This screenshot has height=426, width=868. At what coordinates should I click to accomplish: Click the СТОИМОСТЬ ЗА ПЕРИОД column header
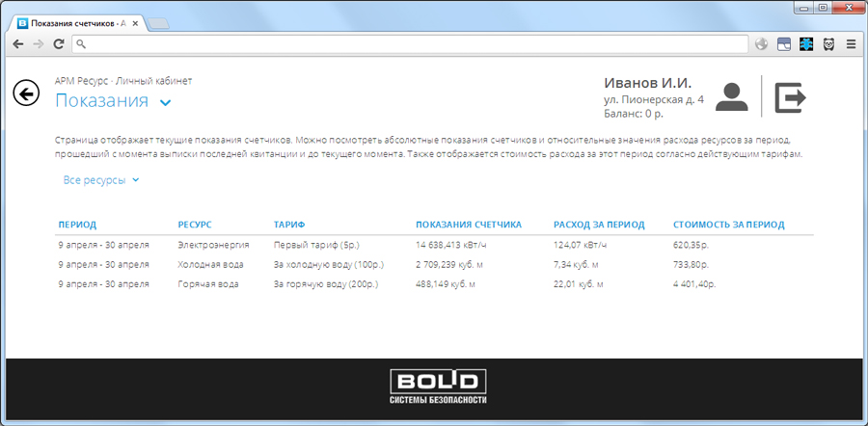[x=728, y=225]
